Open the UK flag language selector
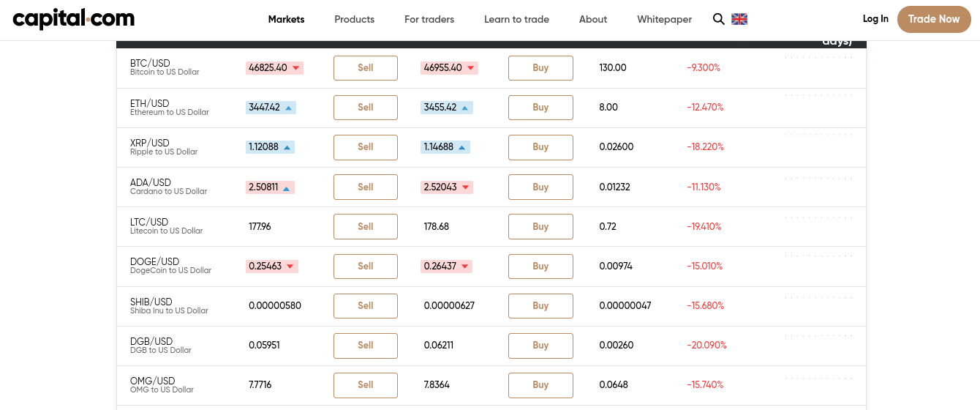The height and width of the screenshot is (410, 980). (739, 19)
